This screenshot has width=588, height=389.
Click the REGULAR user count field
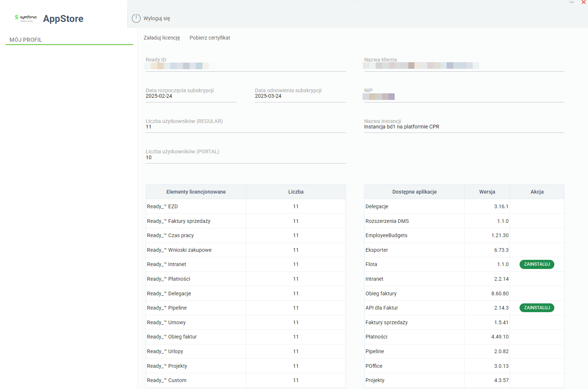(246, 126)
